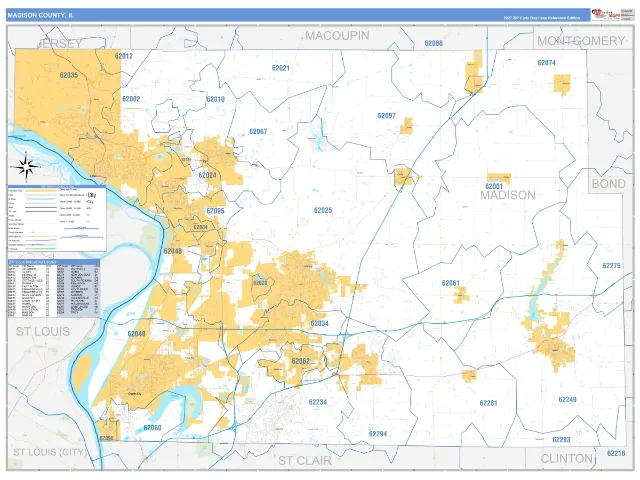Select ZIP code label 62294
Viewport: 640px width, 480px height.
point(378,434)
